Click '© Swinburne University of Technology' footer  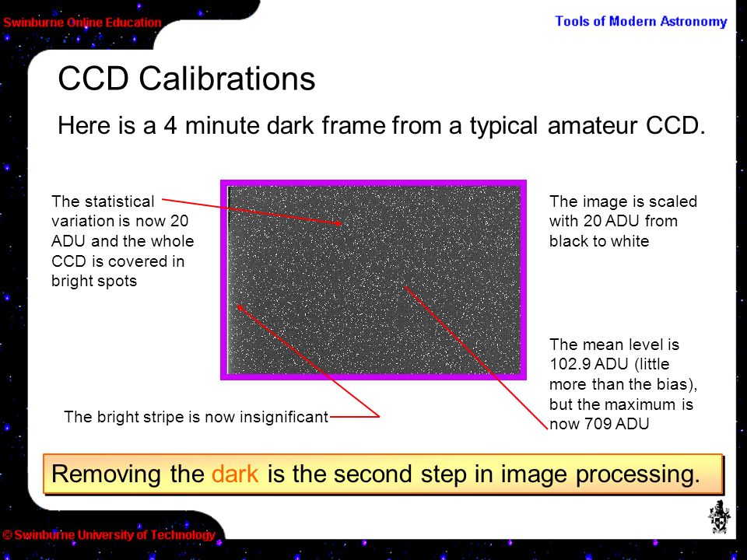pyautogui.click(x=109, y=535)
